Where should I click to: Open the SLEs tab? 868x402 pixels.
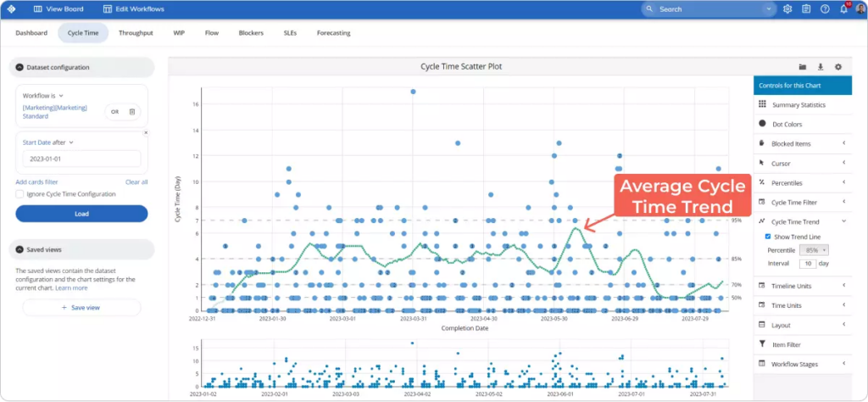[x=290, y=33]
